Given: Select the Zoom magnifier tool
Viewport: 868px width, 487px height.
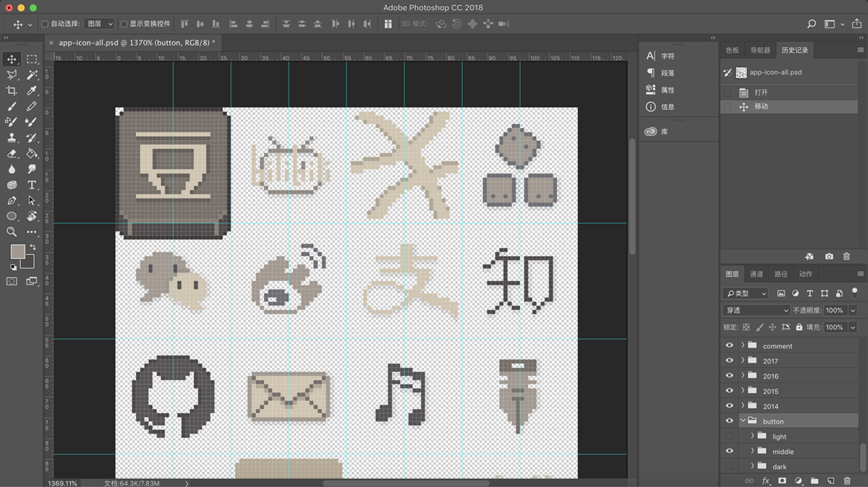Looking at the screenshot, I should tap(12, 232).
